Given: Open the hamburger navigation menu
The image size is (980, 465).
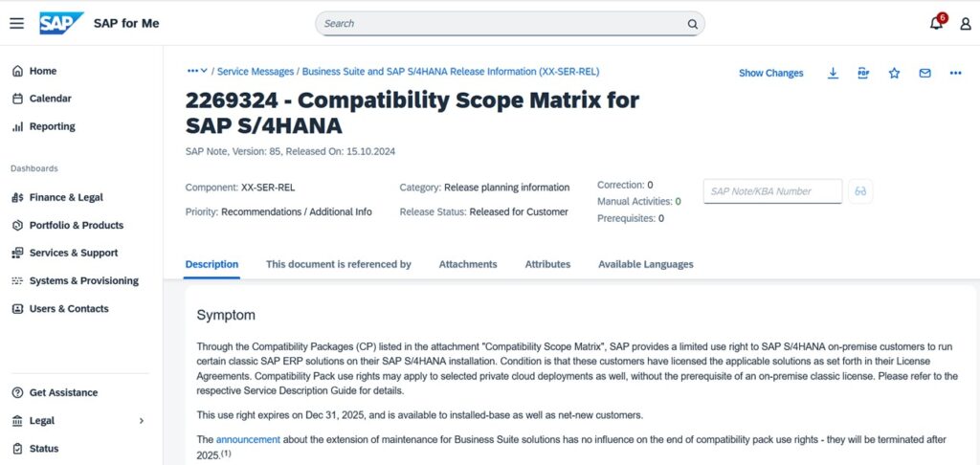Looking at the screenshot, I should pos(16,23).
